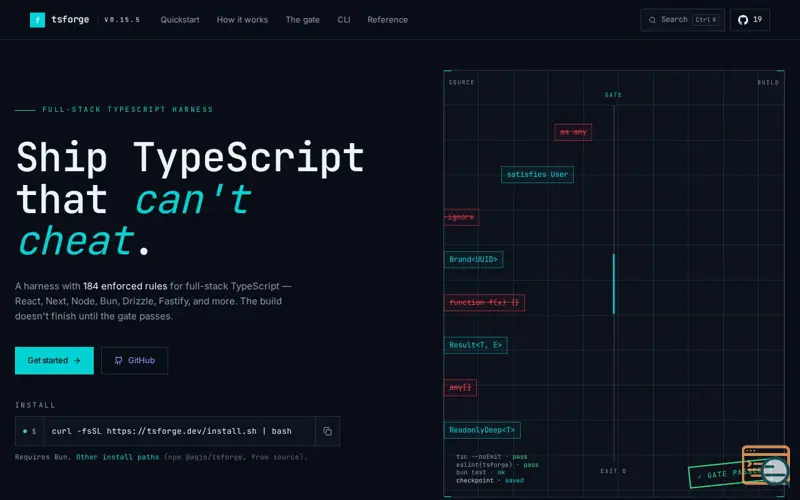Click the red "any[]" tag
Screen dimensions: 800x500
pyautogui.click(x=460, y=387)
